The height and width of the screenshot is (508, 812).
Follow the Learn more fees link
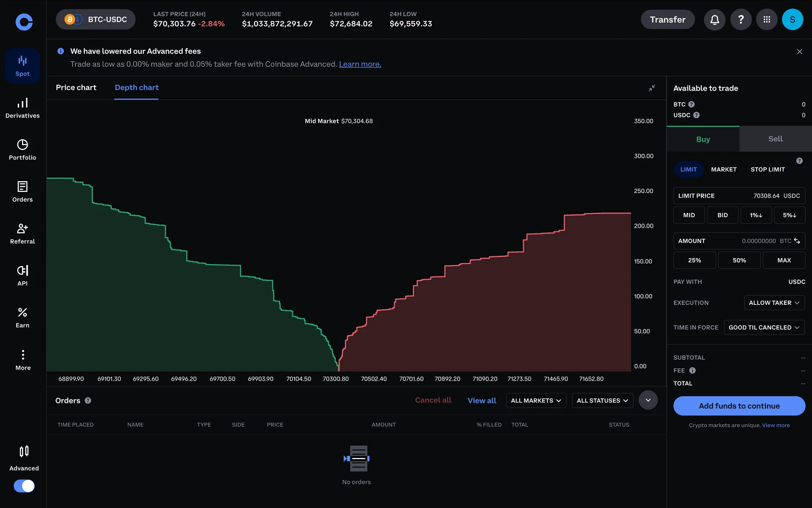click(x=360, y=64)
